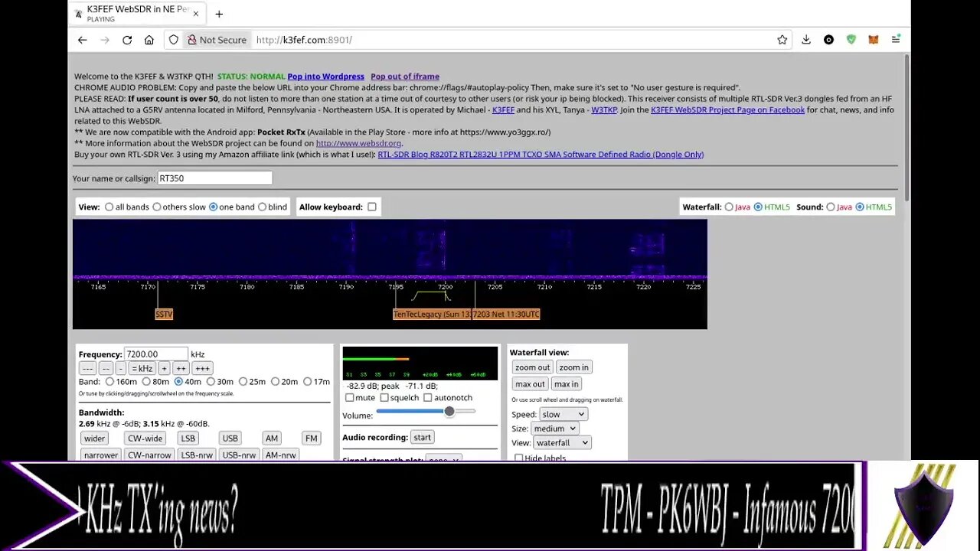The height and width of the screenshot is (551, 980).
Task: Open the MetaMask fox extension icon
Action: coord(873,40)
